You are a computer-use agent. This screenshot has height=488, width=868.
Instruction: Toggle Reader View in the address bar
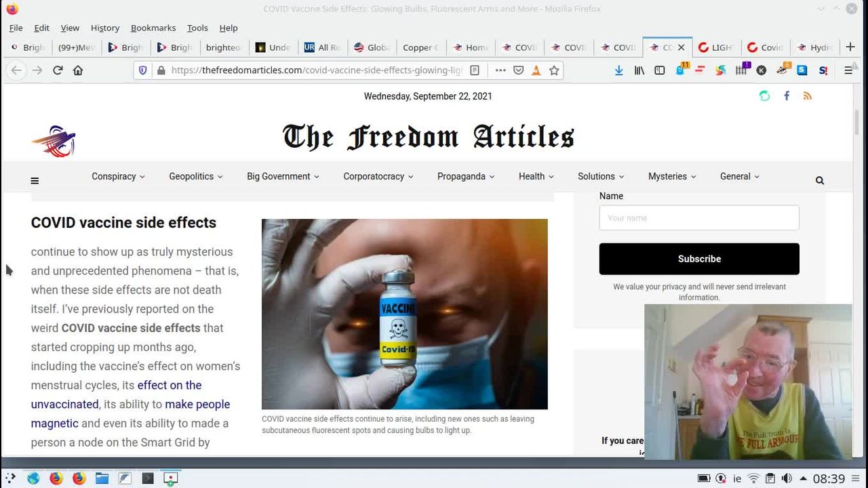[x=475, y=70]
